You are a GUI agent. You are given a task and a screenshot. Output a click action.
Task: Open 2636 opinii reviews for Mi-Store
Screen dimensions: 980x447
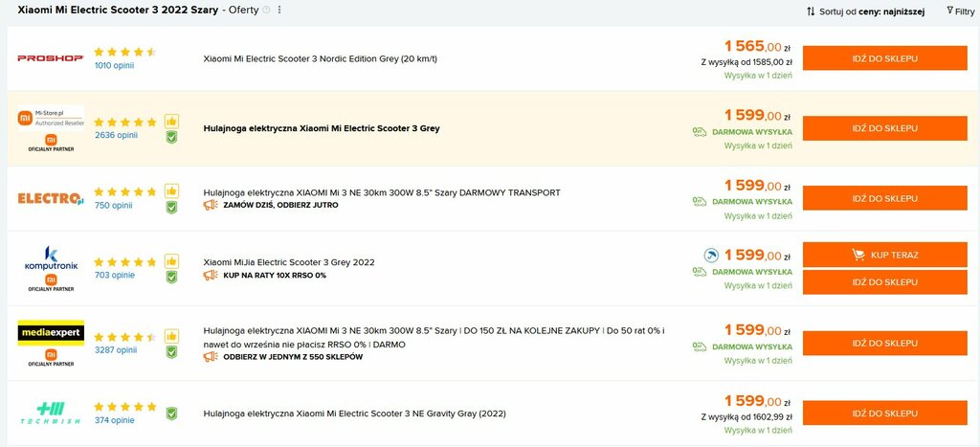116,135
